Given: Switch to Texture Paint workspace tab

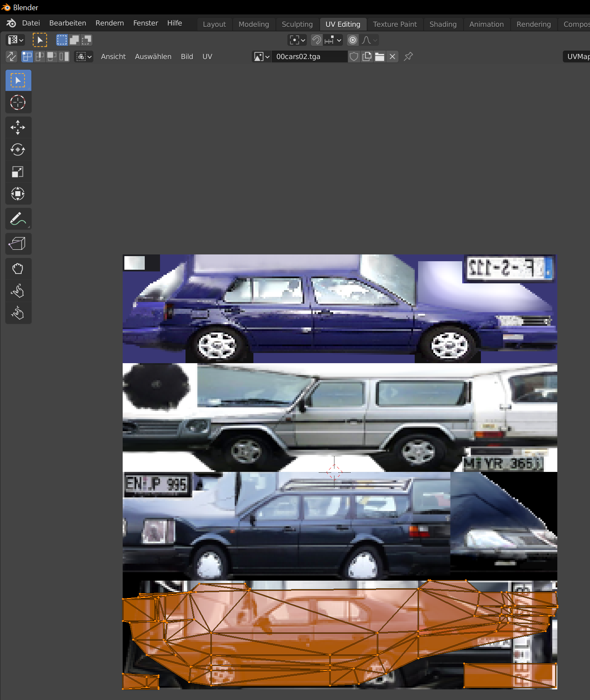Looking at the screenshot, I should (x=395, y=24).
